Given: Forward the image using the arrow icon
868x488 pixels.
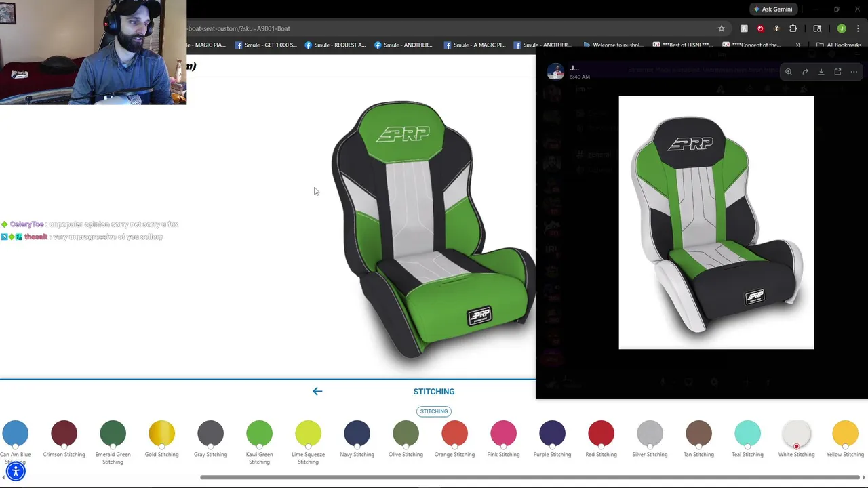Looking at the screenshot, I should (x=805, y=72).
